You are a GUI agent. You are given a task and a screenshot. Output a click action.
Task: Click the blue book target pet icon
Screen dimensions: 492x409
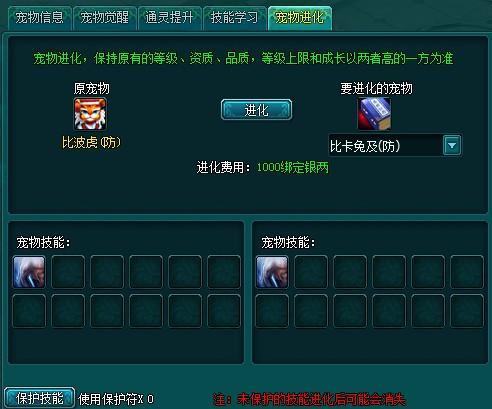coord(374,114)
